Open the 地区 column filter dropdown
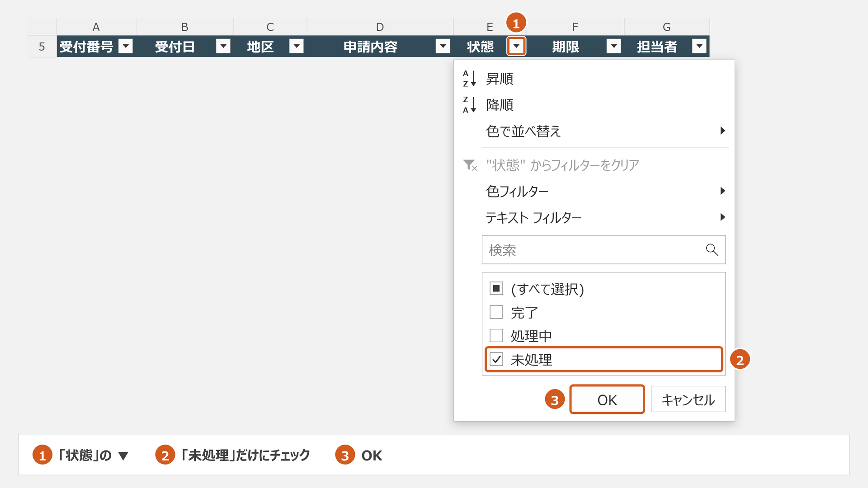Viewport: 868px width, 488px height. point(297,46)
